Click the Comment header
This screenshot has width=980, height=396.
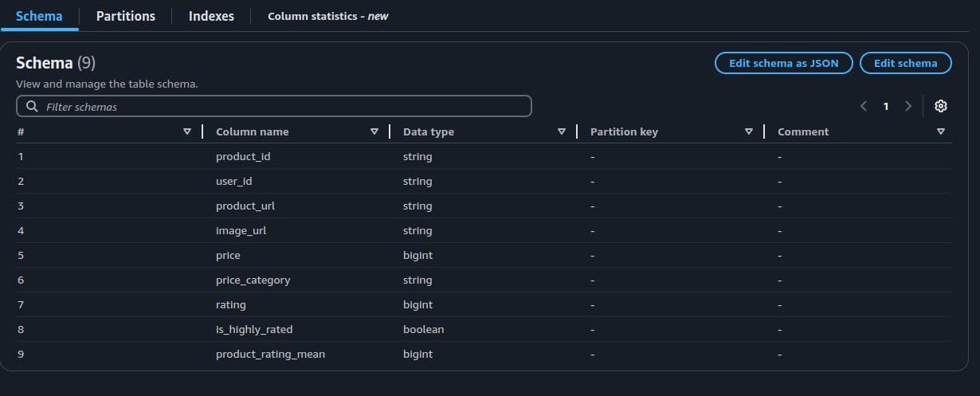pyautogui.click(x=803, y=131)
